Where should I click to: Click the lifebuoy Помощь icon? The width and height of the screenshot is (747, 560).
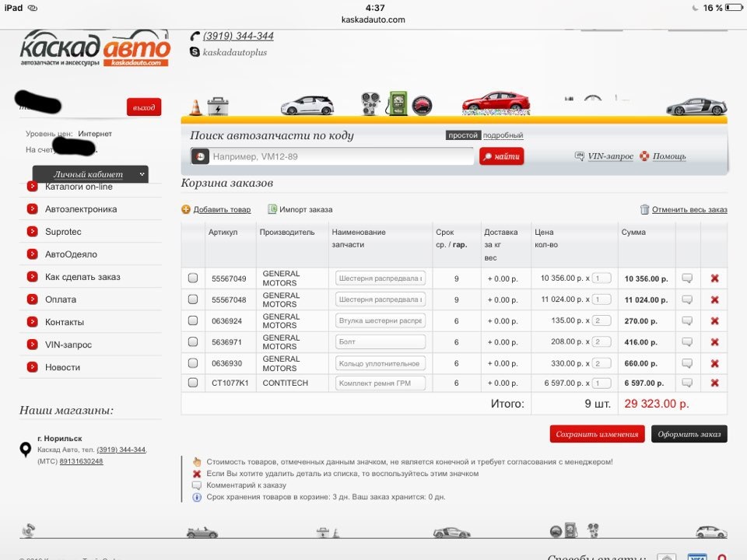644,156
